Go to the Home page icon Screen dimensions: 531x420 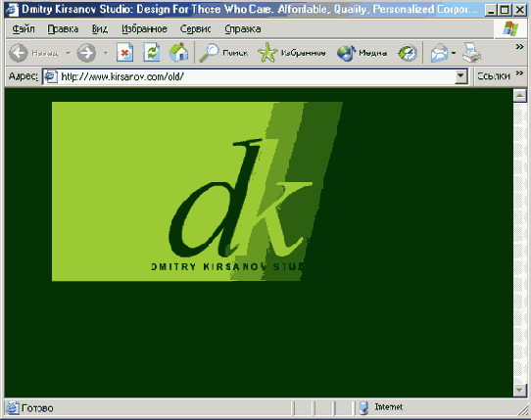(x=179, y=53)
